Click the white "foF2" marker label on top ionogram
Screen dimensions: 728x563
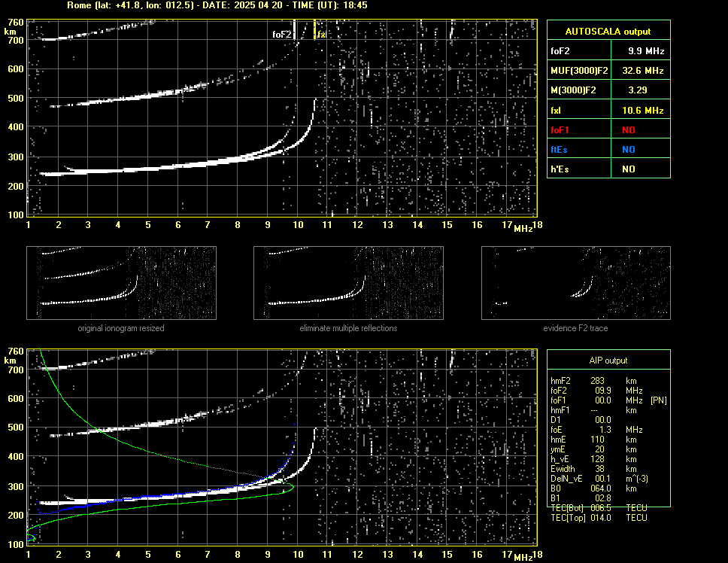[x=282, y=34]
